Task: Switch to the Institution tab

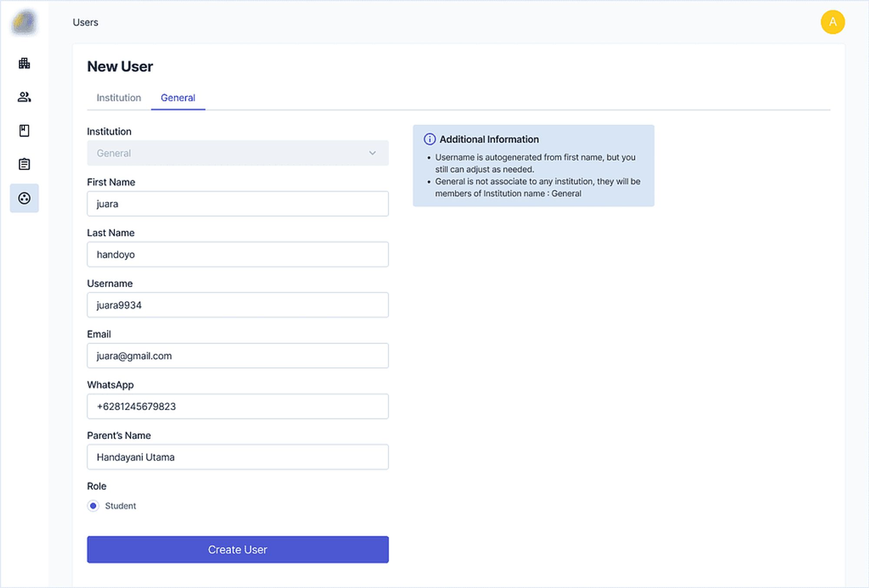Action: [x=119, y=98]
